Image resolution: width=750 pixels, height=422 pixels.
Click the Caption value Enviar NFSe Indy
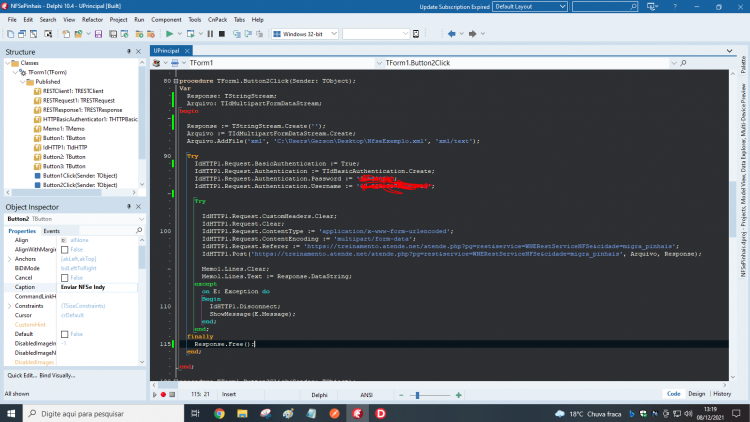[x=83, y=287]
